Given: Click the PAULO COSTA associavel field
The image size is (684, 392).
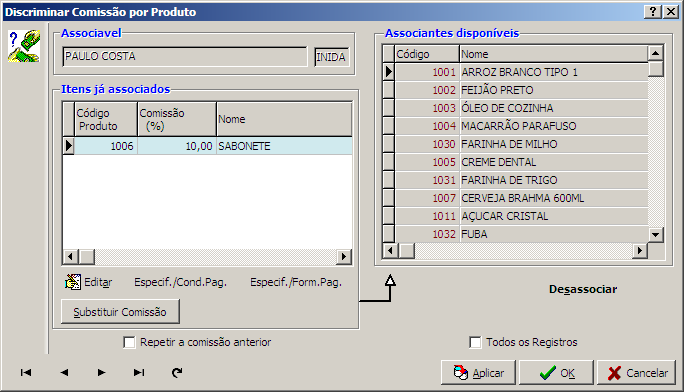Looking at the screenshot, I should pyautogui.click(x=185, y=57).
